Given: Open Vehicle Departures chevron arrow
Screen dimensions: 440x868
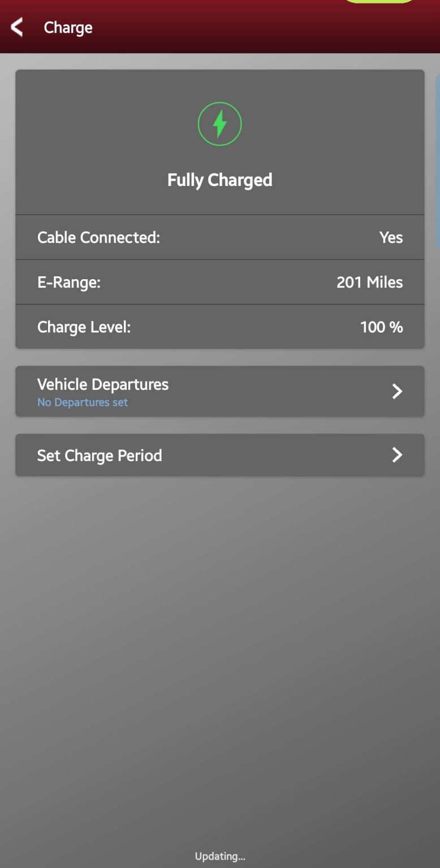Looking at the screenshot, I should [x=397, y=391].
